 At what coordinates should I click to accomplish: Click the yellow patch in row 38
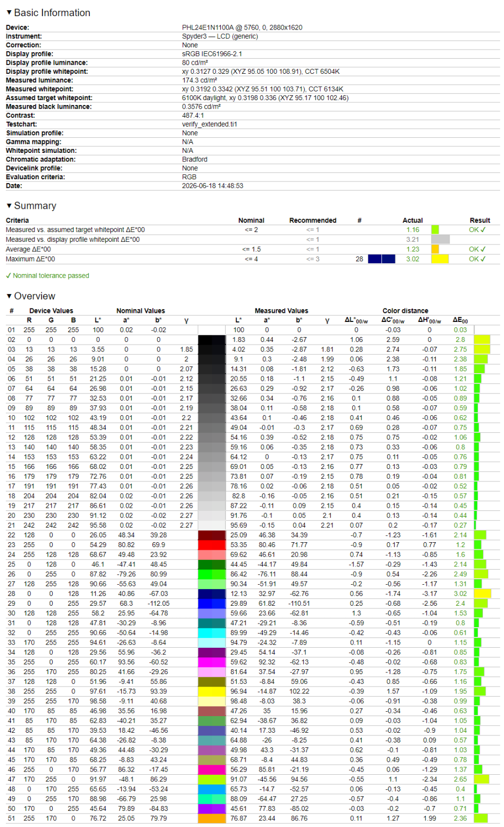click(x=212, y=691)
